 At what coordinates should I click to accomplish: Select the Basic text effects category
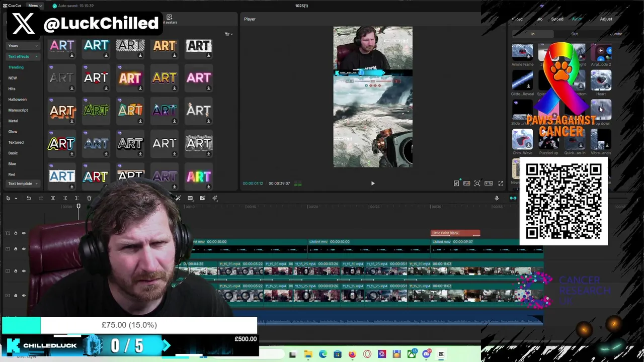13,153
